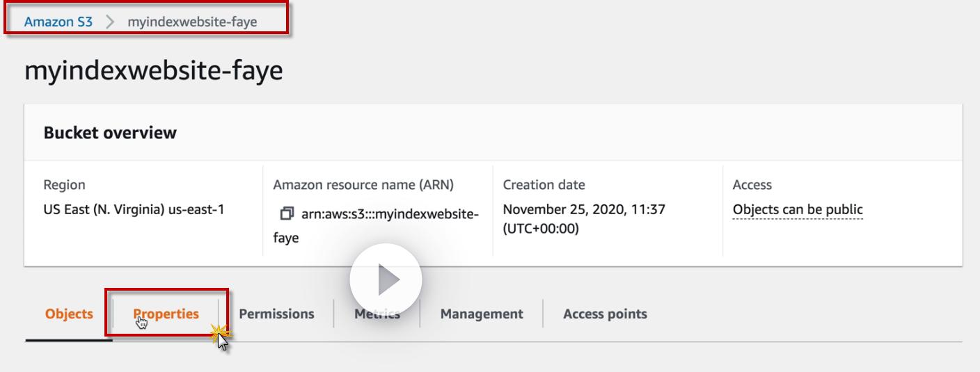Open the Objects tab
Viewport: 980px width, 372px height.
(69, 314)
